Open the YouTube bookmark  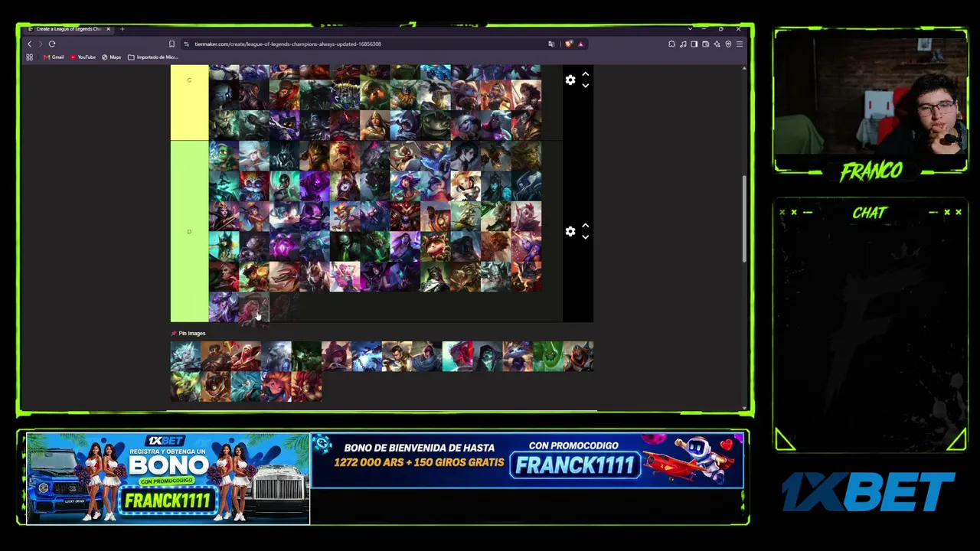[x=83, y=57]
